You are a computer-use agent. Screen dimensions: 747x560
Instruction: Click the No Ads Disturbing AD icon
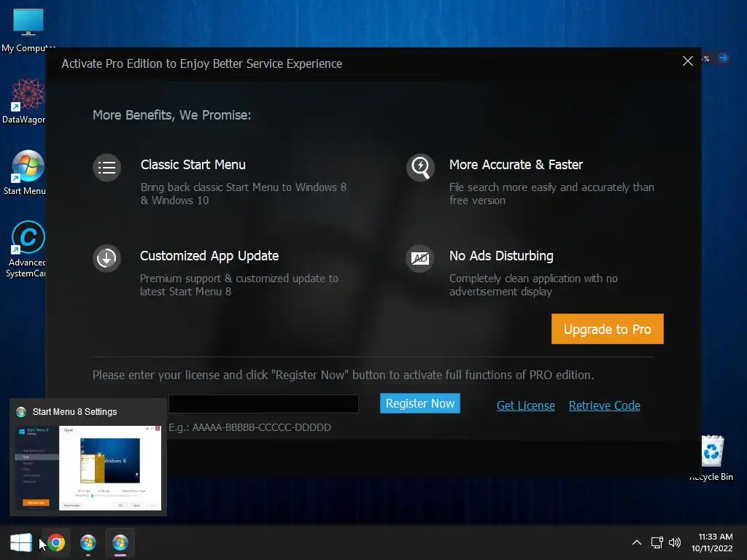pyautogui.click(x=419, y=259)
